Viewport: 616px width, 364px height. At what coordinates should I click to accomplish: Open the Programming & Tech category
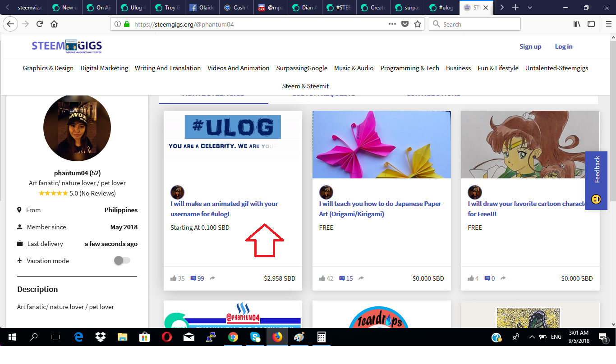tap(409, 68)
